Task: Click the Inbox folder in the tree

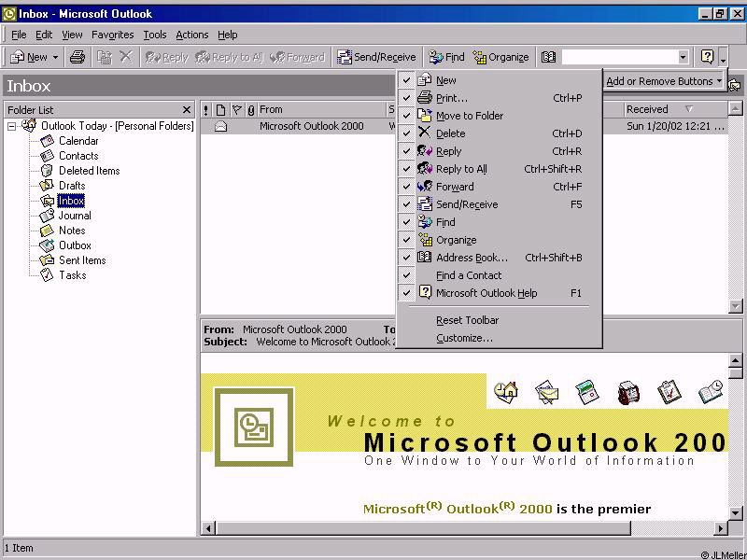Action: click(71, 201)
